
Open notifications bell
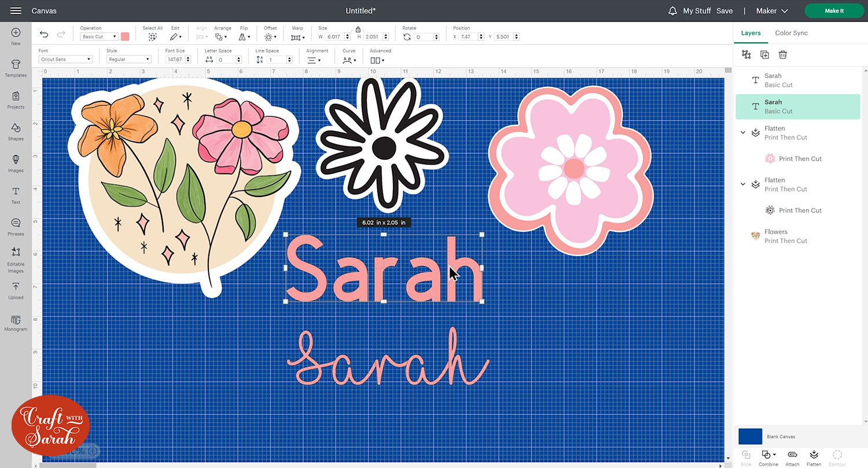[x=672, y=11]
